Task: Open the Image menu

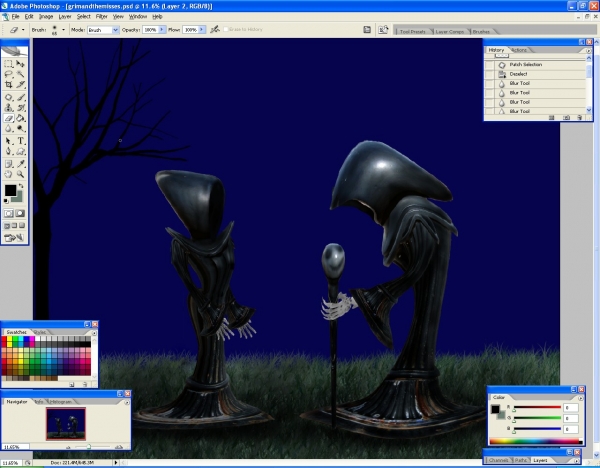Action: (46, 16)
